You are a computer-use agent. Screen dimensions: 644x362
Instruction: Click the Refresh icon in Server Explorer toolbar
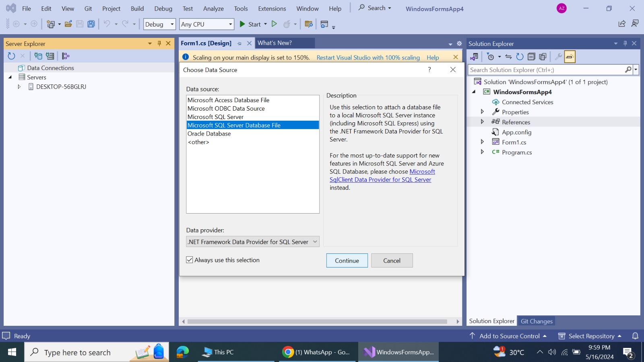(11, 56)
